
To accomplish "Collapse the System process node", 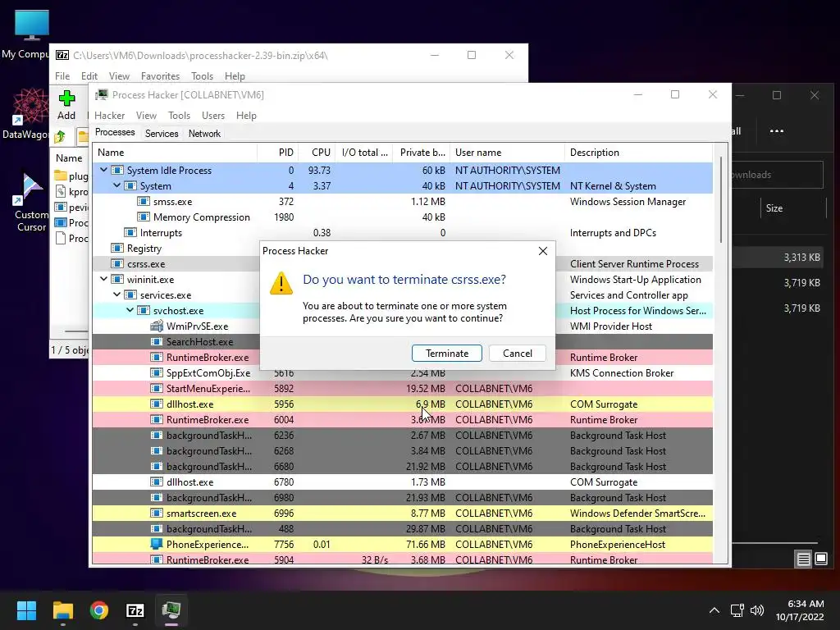I will tap(116, 185).
